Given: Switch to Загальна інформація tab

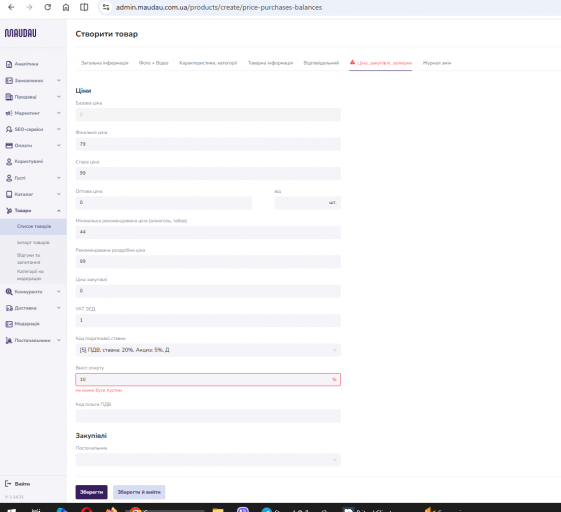Looking at the screenshot, I should click(104, 63).
